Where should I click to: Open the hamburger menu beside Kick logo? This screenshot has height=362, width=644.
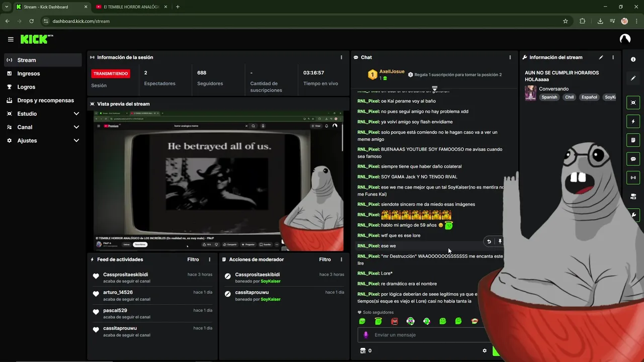coord(11,39)
